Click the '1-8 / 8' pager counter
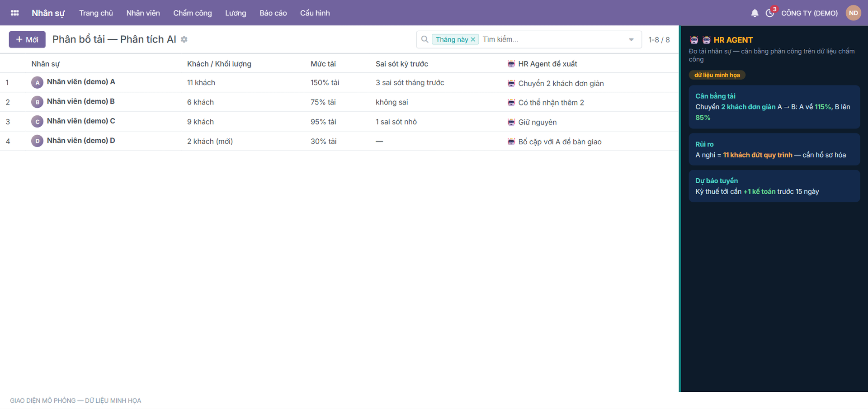Viewport: 868px width, 409px height. click(659, 40)
